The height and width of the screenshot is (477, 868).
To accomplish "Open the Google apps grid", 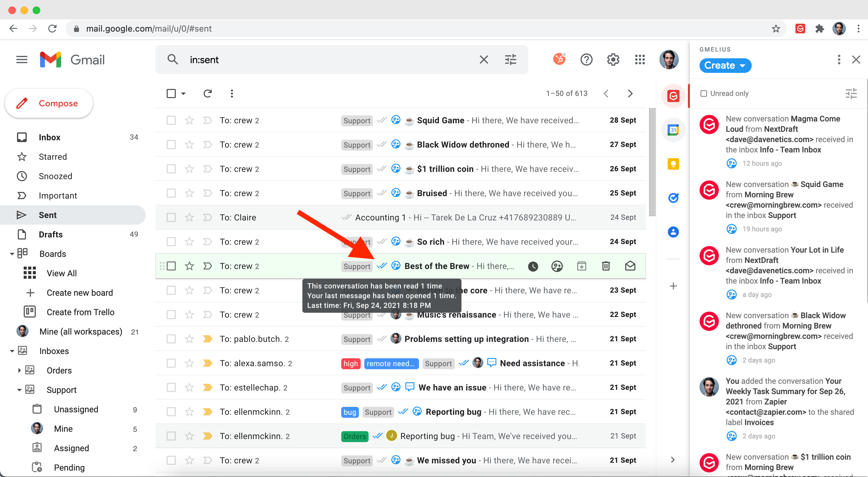I will 640,60.
